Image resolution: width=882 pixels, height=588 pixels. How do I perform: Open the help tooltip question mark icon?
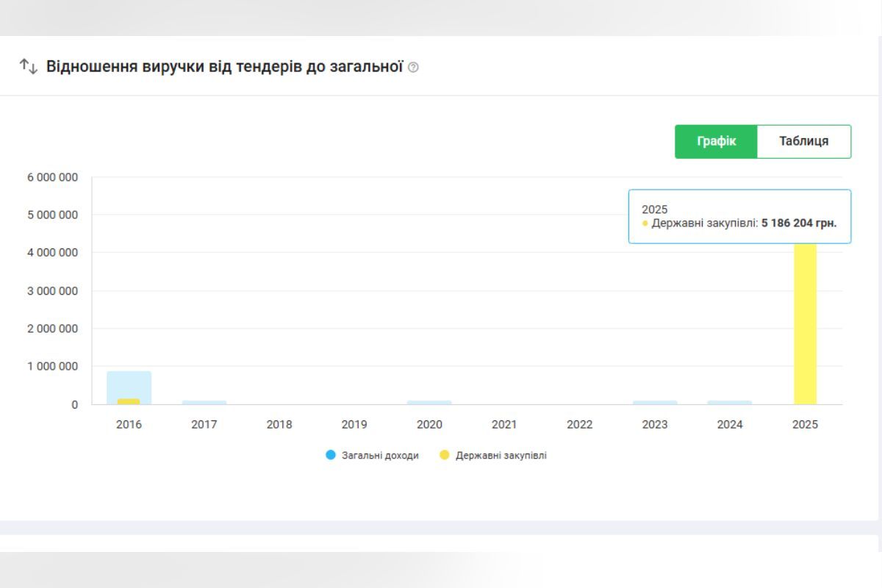point(414,67)
